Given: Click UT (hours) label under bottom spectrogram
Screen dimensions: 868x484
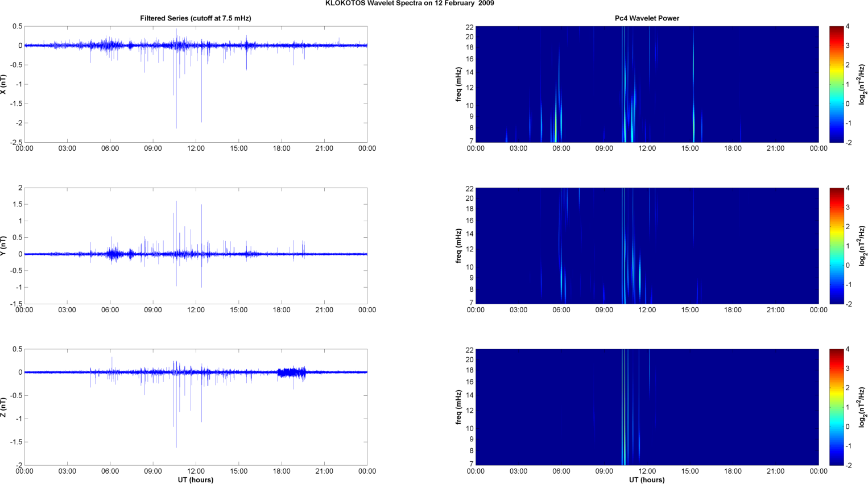Looking at the screenshot, I should [647, 479].
